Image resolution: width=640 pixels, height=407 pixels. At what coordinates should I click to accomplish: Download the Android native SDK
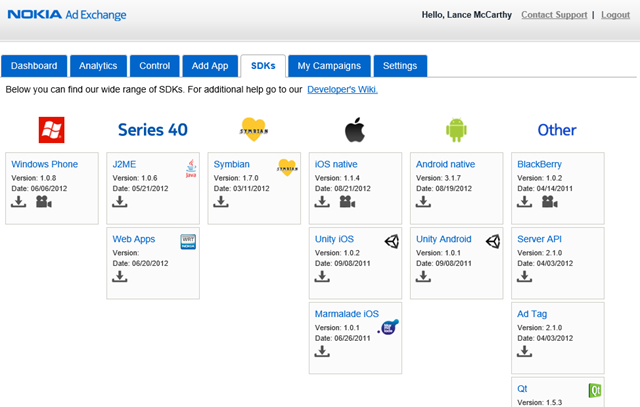pyautogui.click(x=423, y=202)
